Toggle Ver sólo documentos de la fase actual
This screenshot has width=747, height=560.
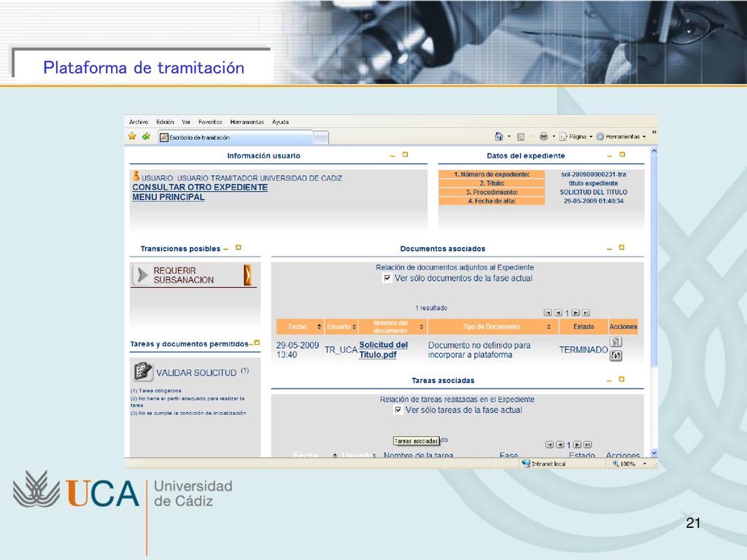coord(387,278)
